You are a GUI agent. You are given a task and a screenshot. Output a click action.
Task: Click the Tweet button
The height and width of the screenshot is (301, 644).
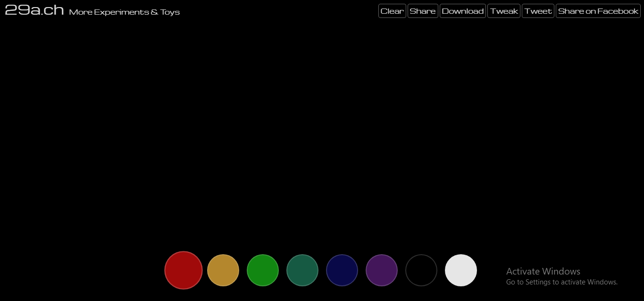tap(538, 11)
